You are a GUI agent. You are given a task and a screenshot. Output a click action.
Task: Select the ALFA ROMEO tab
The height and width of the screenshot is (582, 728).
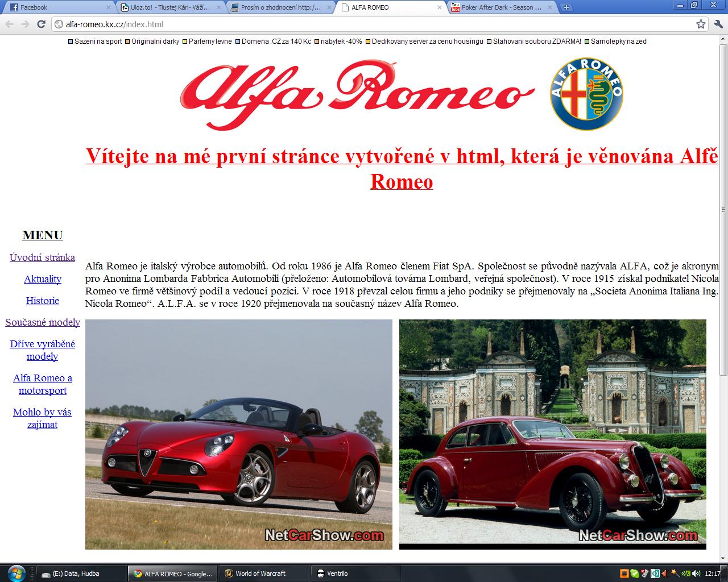[x=390, y=7]
